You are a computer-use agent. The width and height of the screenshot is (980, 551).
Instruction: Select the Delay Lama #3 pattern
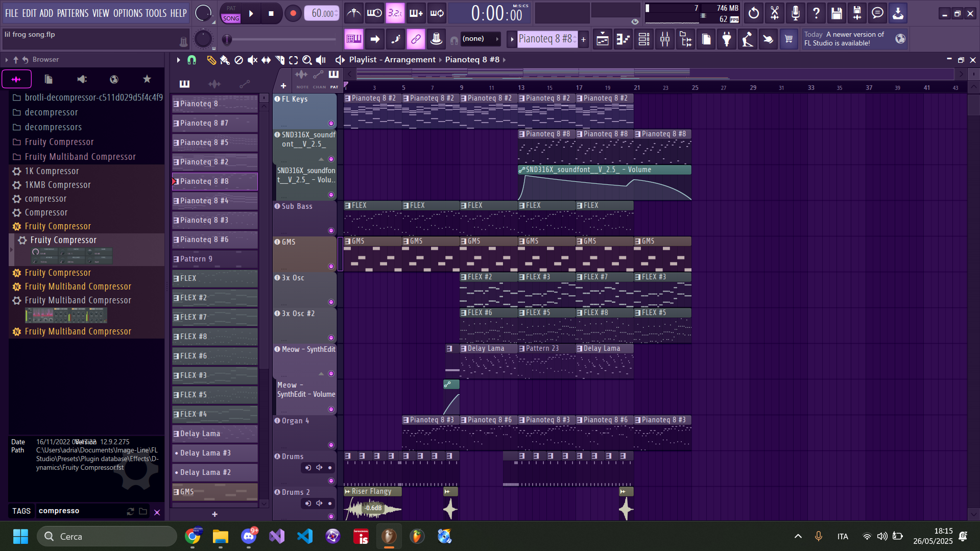pos(214,453)
